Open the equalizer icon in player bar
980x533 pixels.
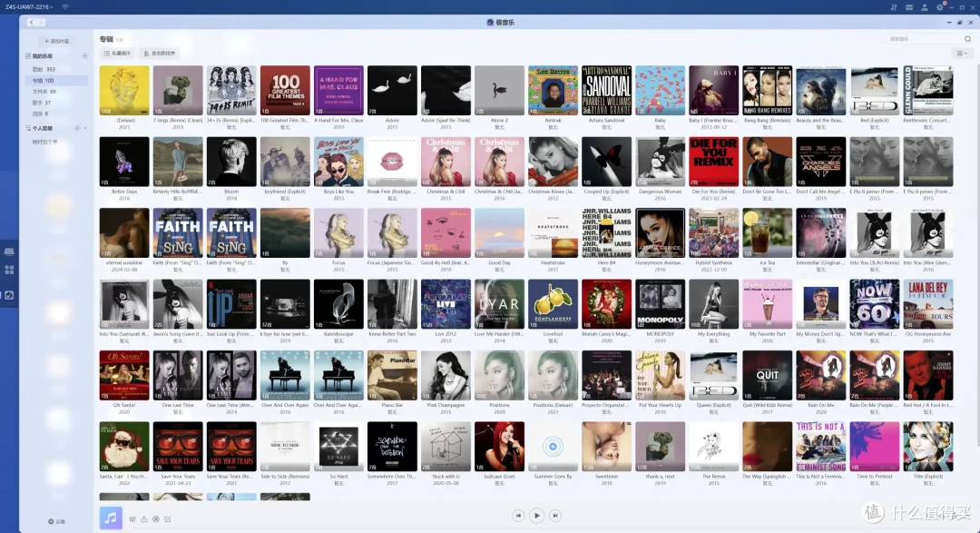pos(132,519)
